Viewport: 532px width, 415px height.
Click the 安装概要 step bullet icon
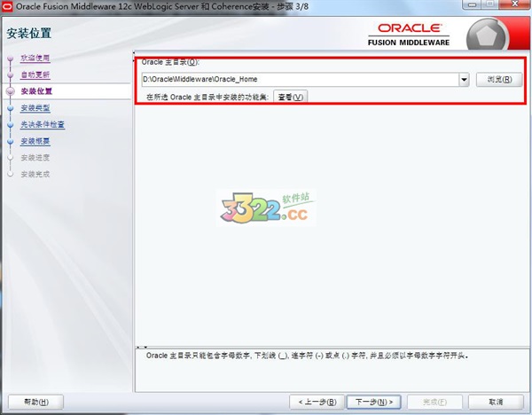pos(10,142)
